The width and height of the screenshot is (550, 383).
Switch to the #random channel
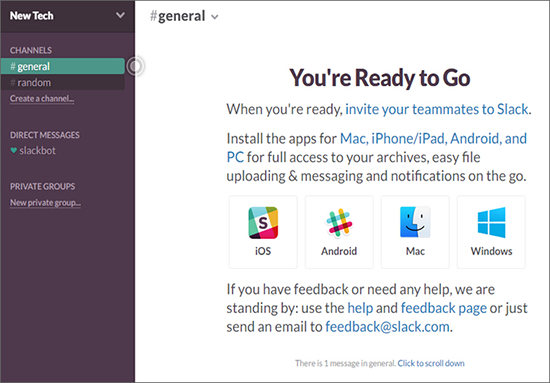click(63, 83)
